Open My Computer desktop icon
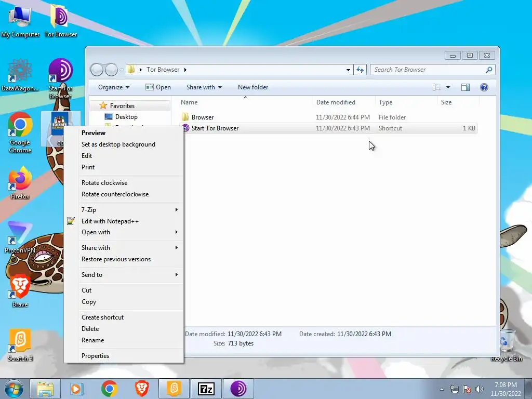The image size is (532, 399). click(x=20, y=21)
